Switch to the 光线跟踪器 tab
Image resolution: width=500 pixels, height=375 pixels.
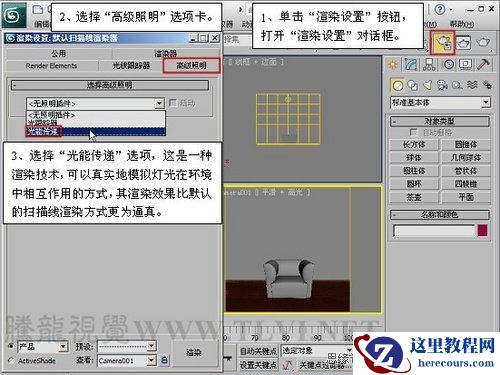(x=131, y=66)
